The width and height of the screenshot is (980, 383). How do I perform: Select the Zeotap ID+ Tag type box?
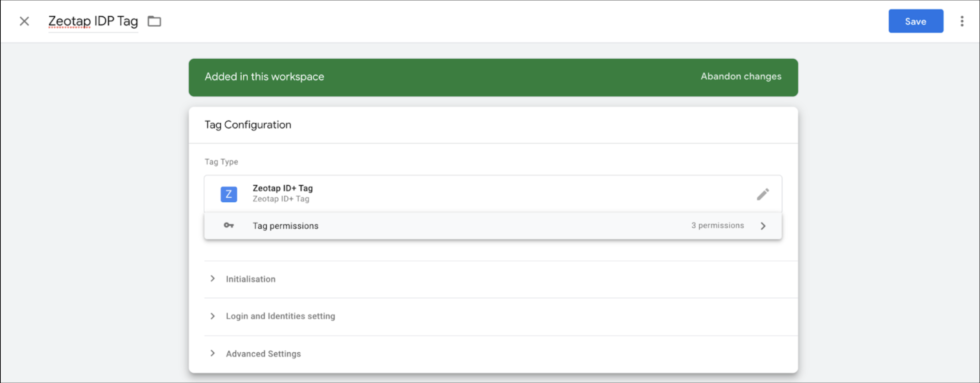pos(457,194)
